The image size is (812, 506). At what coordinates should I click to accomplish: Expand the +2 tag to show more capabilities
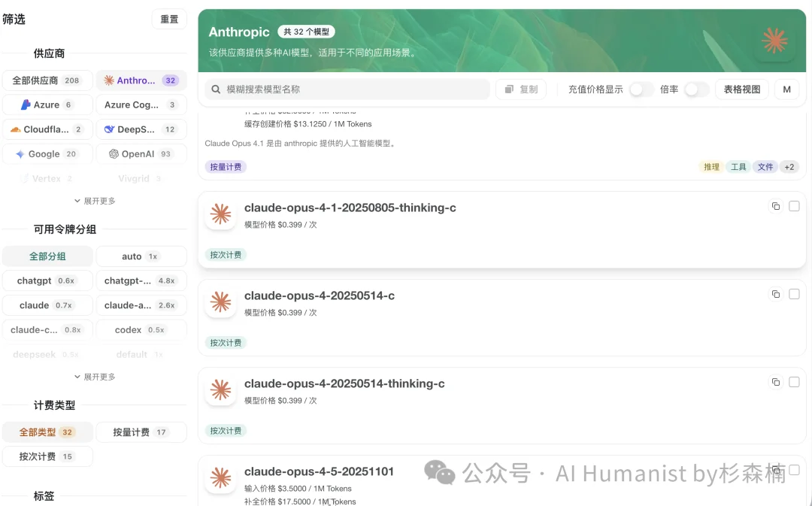tap(789, 166)
